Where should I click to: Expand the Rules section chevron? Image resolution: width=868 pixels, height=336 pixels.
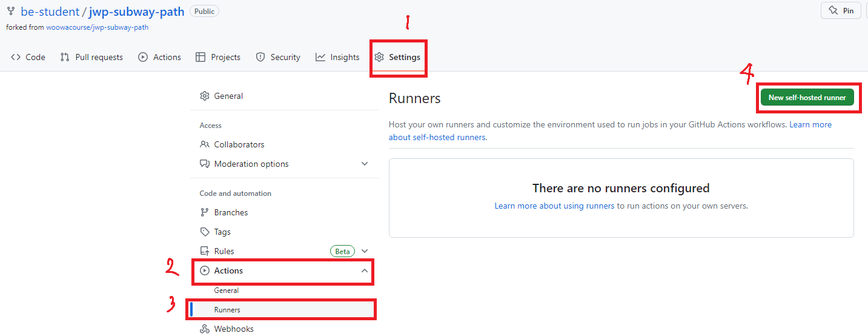click(x=365, y=251)
